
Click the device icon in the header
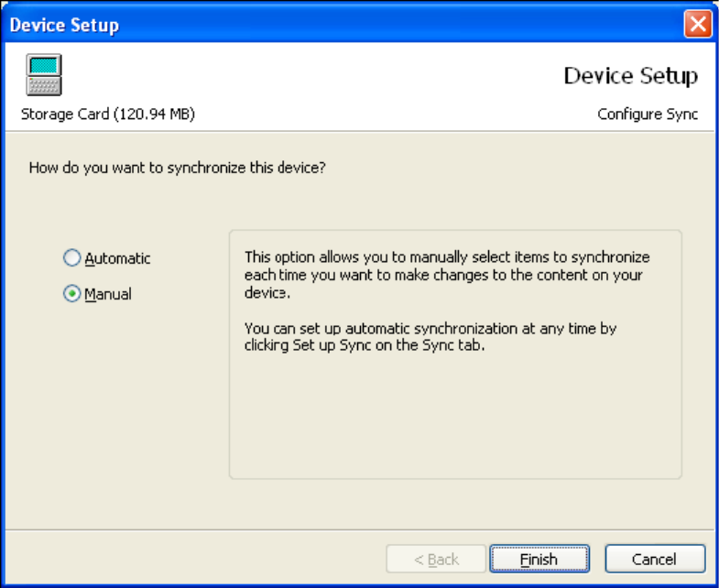click(43, 76)
